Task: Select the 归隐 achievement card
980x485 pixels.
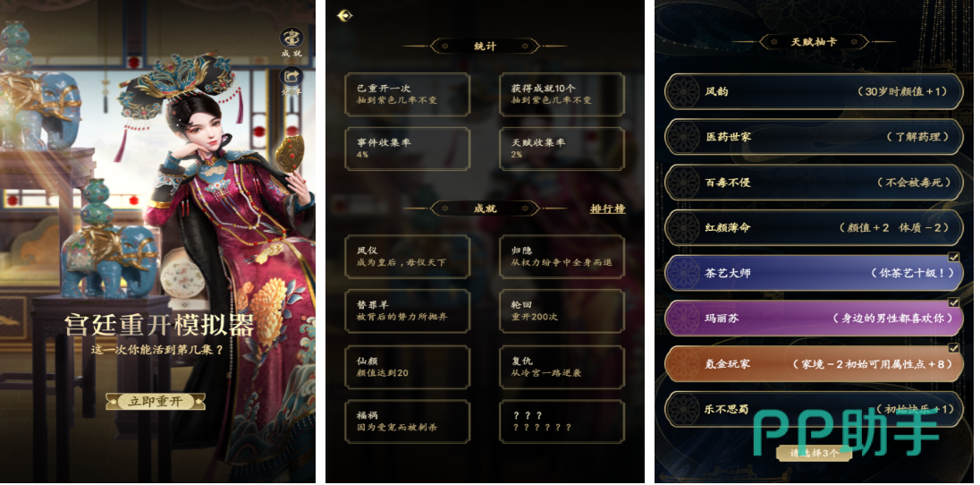Action: click(x=562, y=257)
